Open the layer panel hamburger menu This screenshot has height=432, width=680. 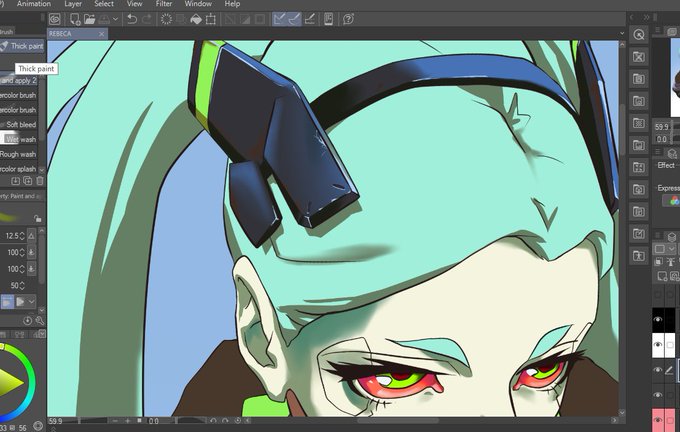[658, 236]
